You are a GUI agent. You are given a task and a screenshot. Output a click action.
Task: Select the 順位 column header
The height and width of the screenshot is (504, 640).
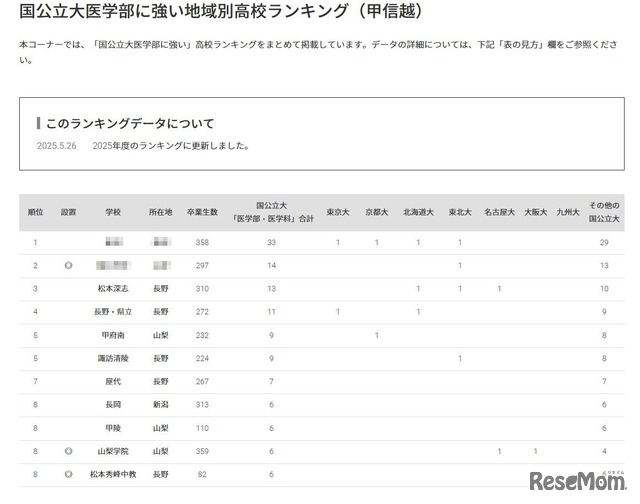pos(36,212)
